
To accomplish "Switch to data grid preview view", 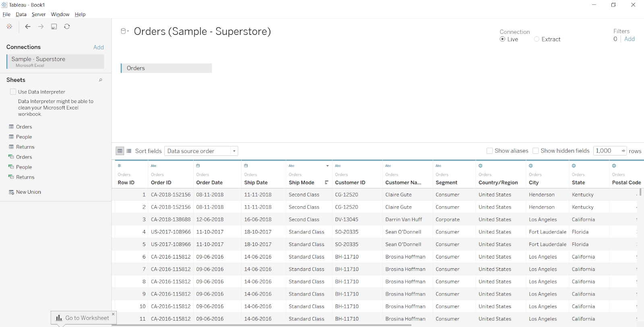I will pos(120,151).
